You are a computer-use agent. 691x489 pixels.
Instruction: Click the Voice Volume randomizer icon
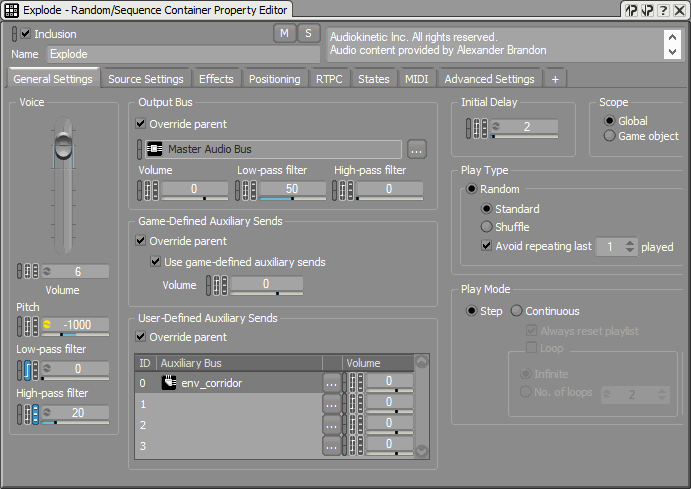tap(47, 271)
